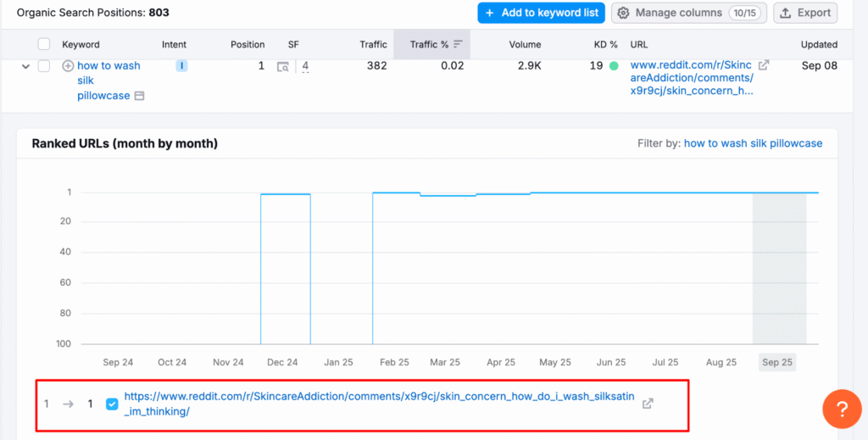Open the 'how to wash silk pillowcase' keyword link
This screenshot has height=440, width=868.
tap(108, 66)
